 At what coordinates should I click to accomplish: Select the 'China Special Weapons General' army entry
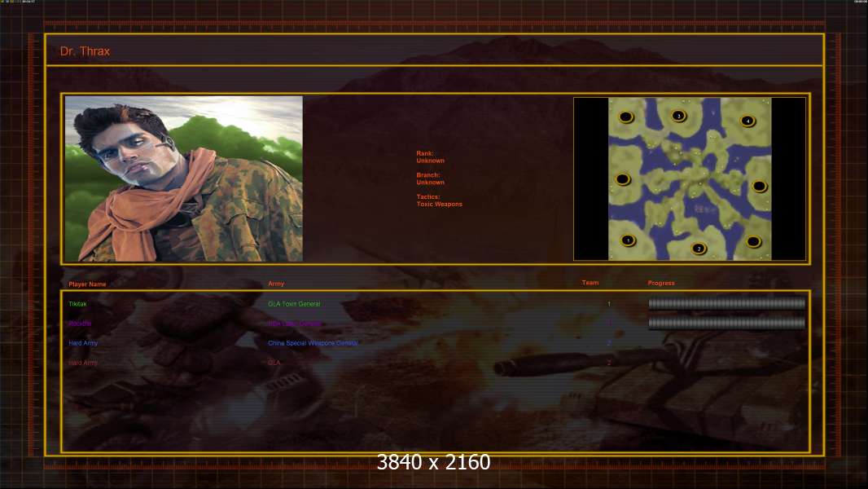point(313,343)
